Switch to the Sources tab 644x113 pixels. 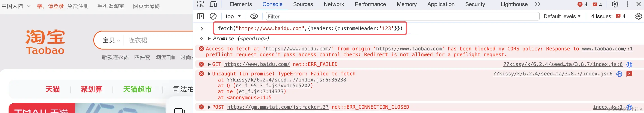[x=303, y=4]
